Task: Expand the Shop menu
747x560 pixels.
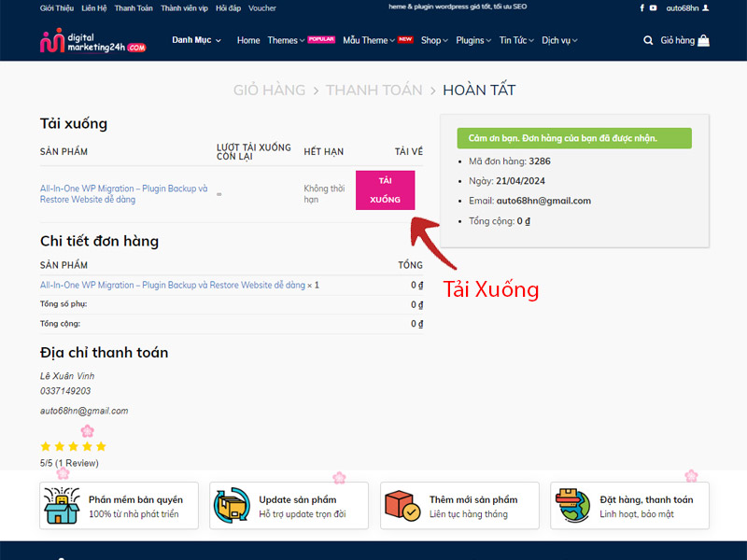Action: 434,40
